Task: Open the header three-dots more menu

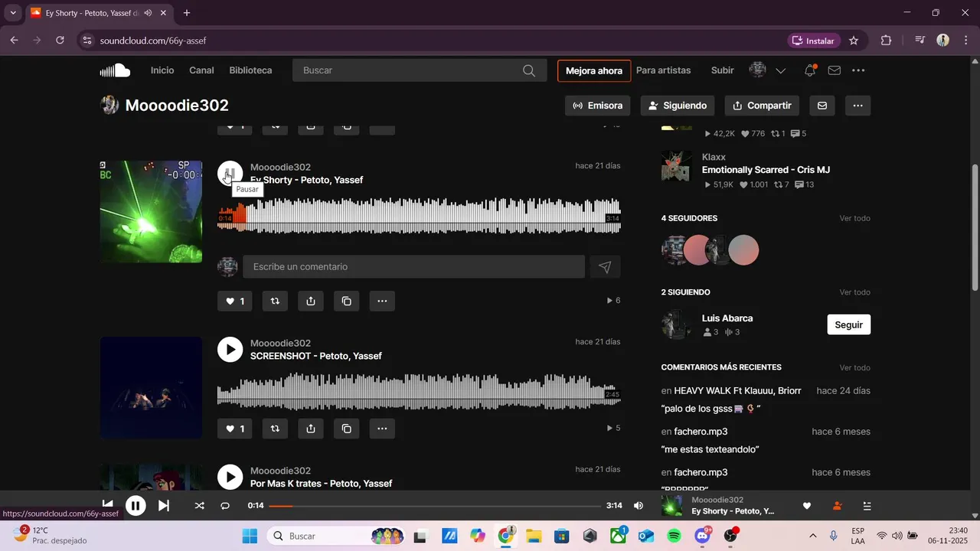Action: pyautogui.click(x=858, y=70)
